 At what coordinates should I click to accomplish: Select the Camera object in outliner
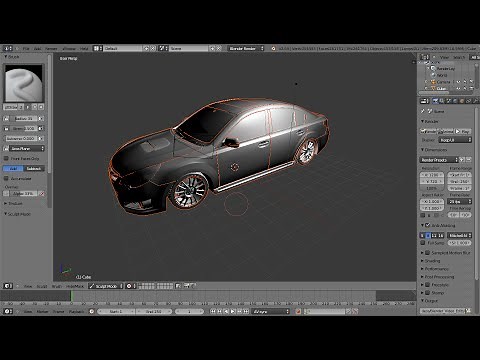(x=443, y=82)
